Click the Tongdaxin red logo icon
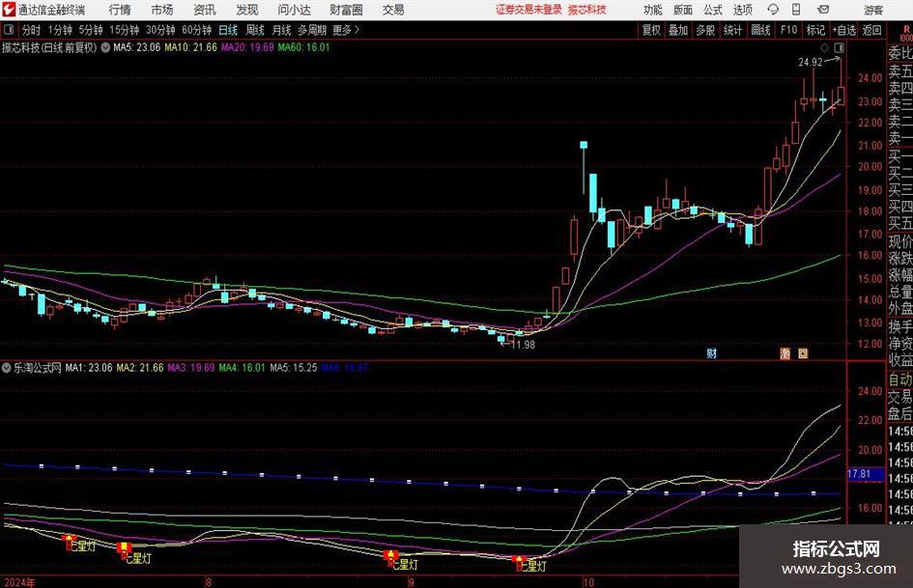Viewport: 913px width, 588px height. point(9,10)
